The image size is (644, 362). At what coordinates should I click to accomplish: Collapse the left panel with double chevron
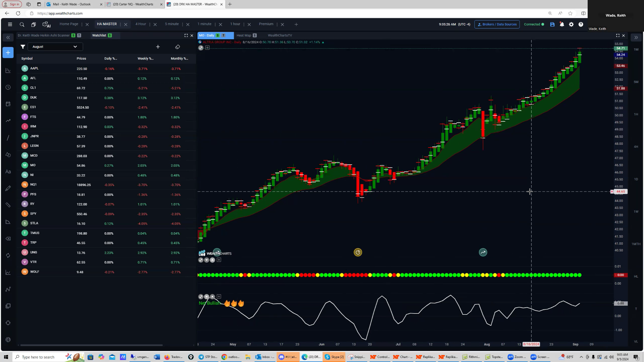(8, 38)
